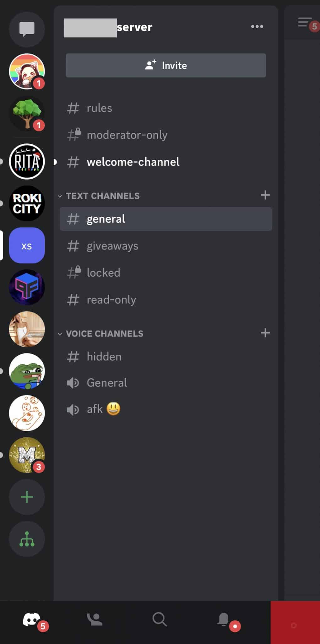
Task: Open the friends icon in bottom bar
Action: click(x=95, y=619)
